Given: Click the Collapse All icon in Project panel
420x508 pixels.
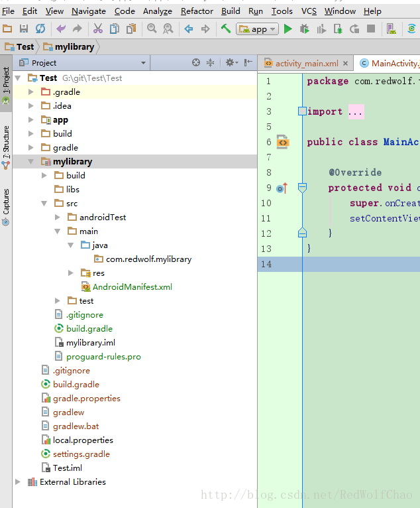Looking at the screenshot, I should coord(210,62).
